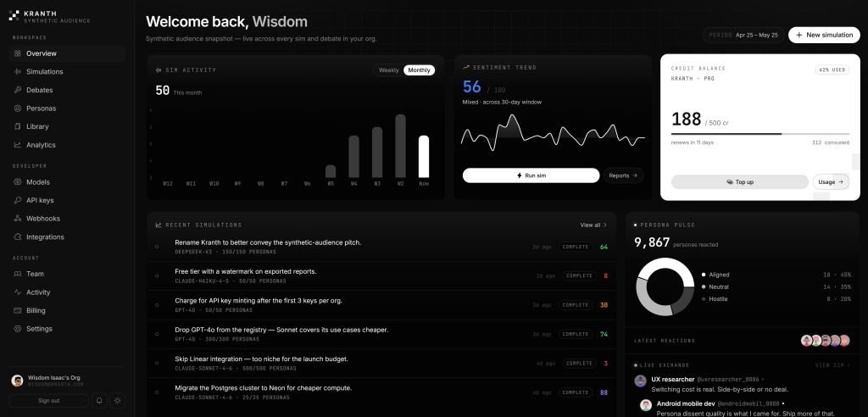Click COMPLETE badge on Free tier row

pyautogui.click(x=580, y=275)
